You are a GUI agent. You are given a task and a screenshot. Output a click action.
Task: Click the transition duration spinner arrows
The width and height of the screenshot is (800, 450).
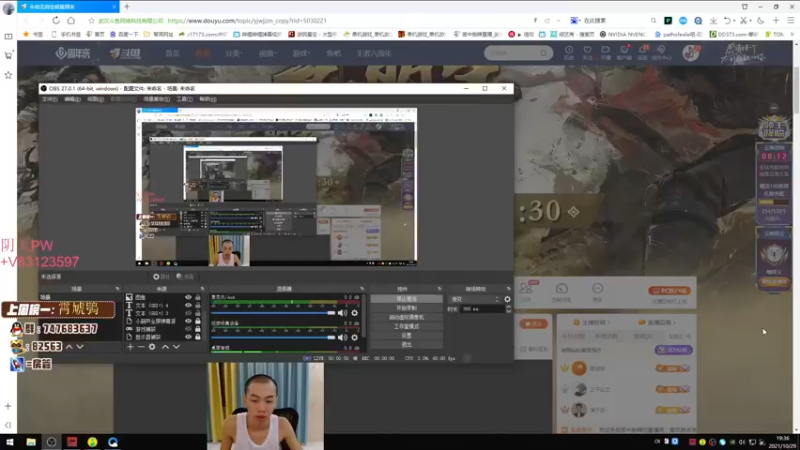click(508, 309)
